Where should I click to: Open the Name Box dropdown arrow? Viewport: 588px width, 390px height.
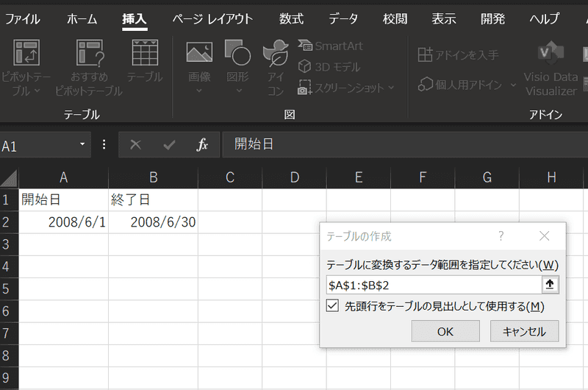(x=82, y=145)
